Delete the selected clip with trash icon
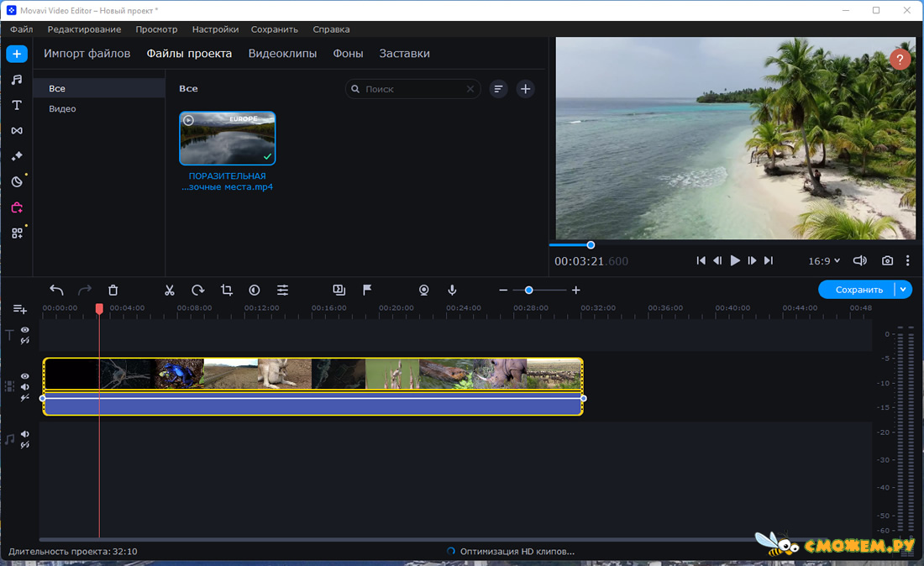 (x=113, y=290)
